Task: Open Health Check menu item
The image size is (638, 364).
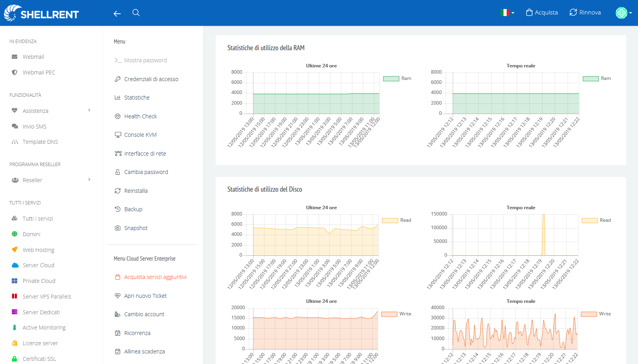Action: 136,116
